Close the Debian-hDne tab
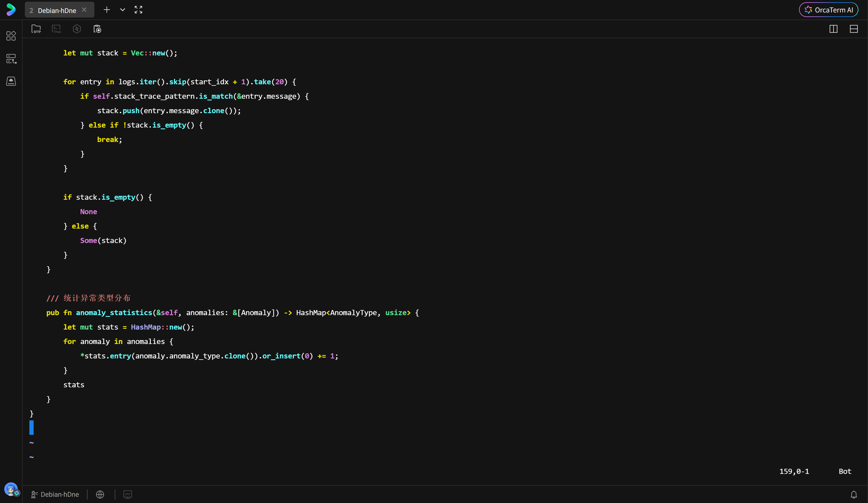Screen dimensions: 868x503 84,10
